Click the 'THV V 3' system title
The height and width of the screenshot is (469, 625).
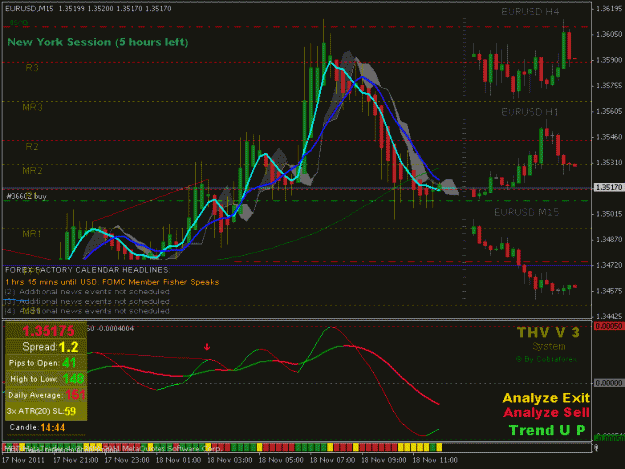548,332
